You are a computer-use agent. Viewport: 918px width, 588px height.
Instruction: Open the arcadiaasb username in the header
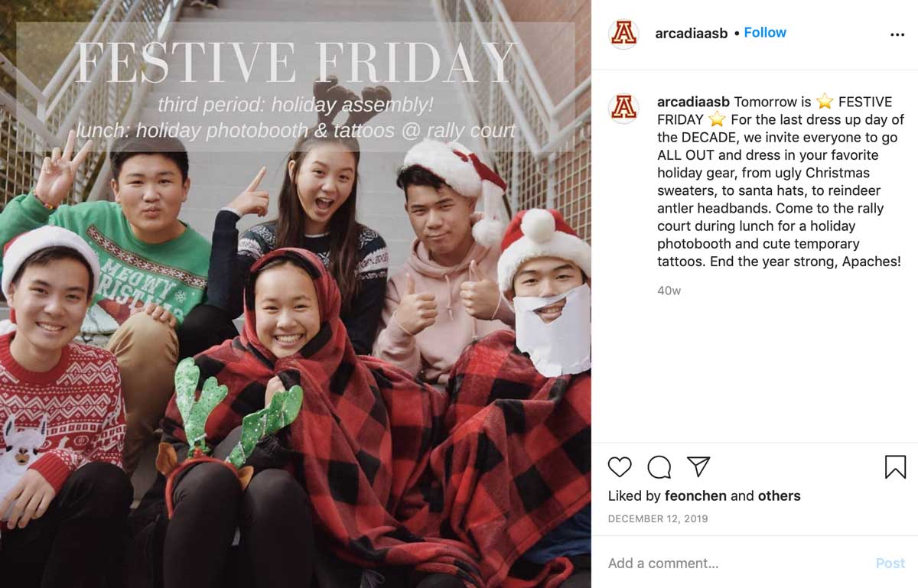pos(692,33)
